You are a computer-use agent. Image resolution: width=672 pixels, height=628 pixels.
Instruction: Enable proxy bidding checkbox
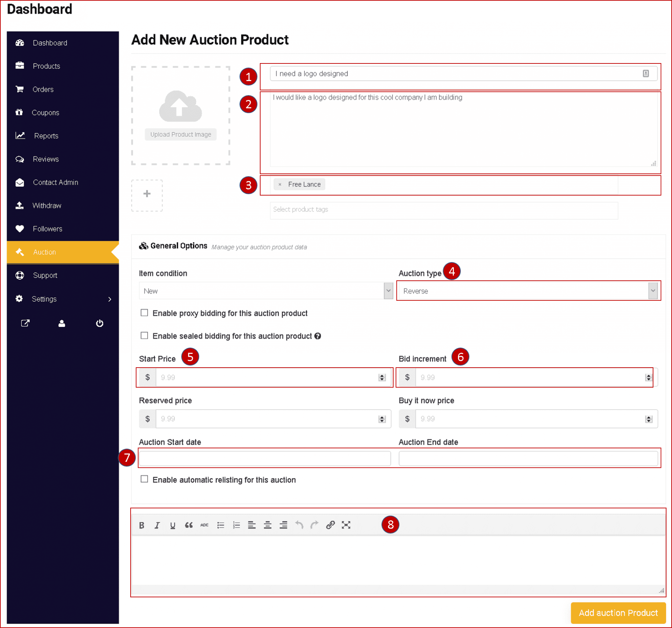(x=144, y=313)
